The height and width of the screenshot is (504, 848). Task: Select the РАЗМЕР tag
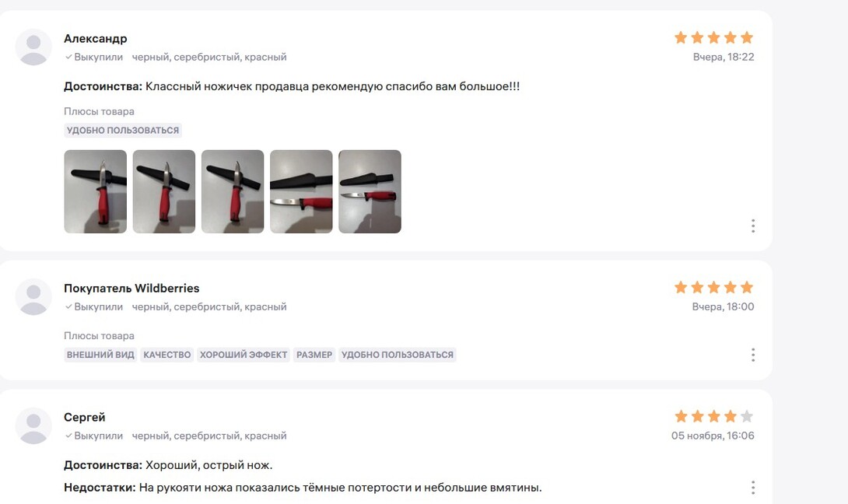(314, 355)
